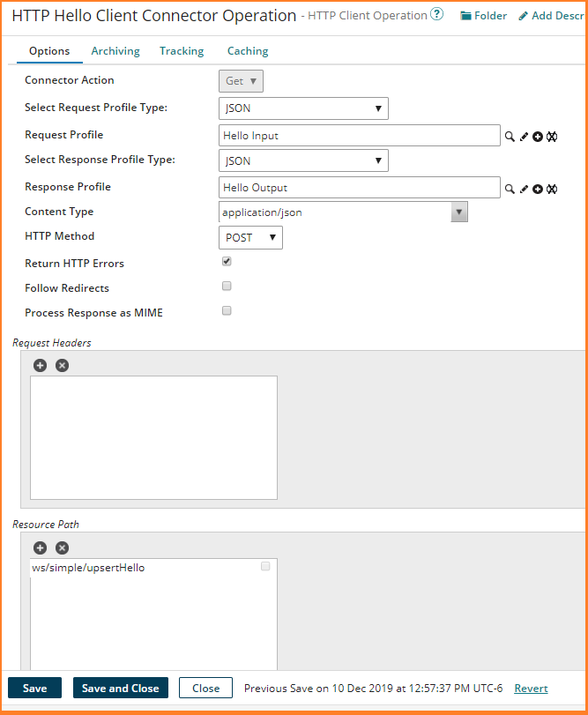
Task: Open the Select Request Profile Type dropdown
Action: coord(303,108)
